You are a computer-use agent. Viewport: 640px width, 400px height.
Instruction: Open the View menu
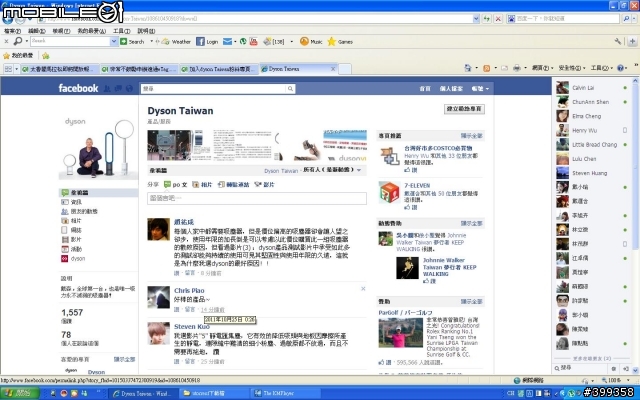pos(61,31)
